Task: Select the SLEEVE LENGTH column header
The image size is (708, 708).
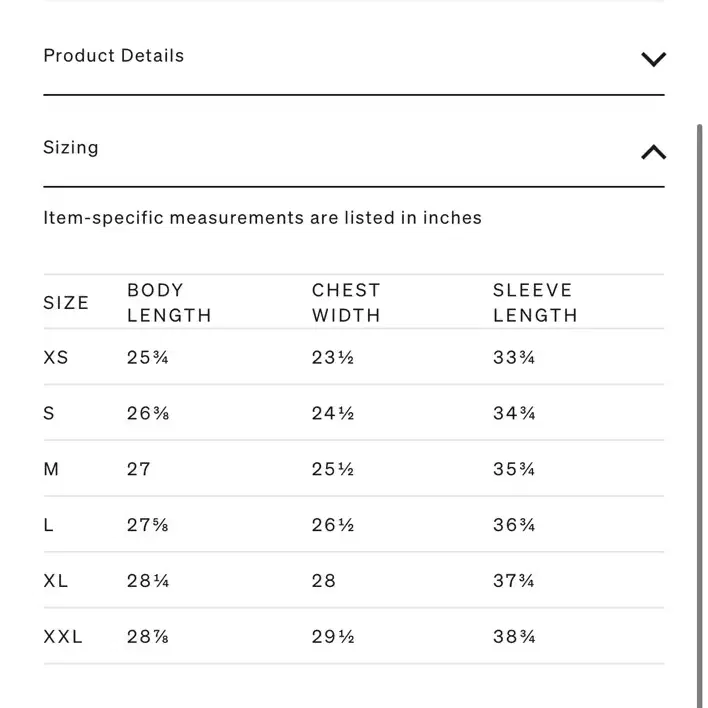Action: (x=535, y=303)
